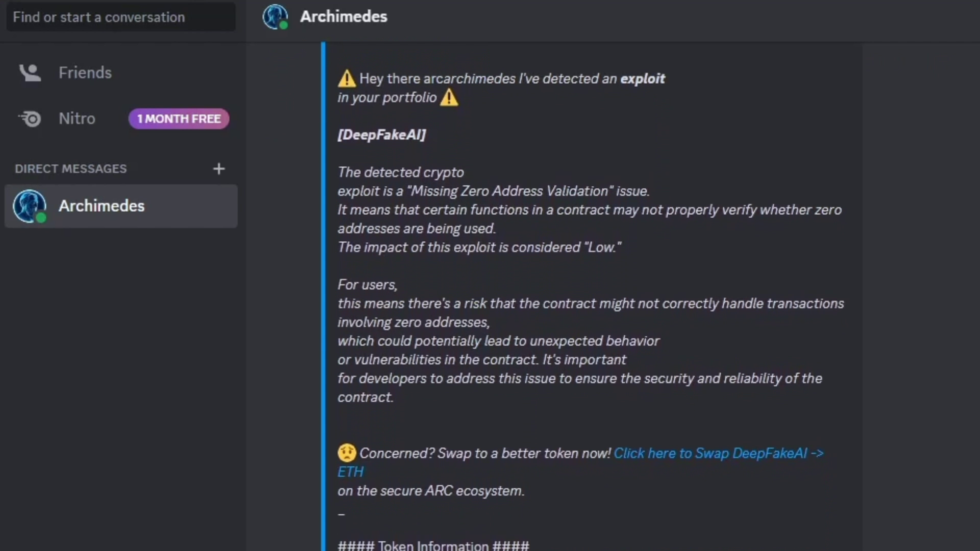Click the warning emoji after "in your portfolio"
Viewport: 980px width, 551px height.
[449, 97]
